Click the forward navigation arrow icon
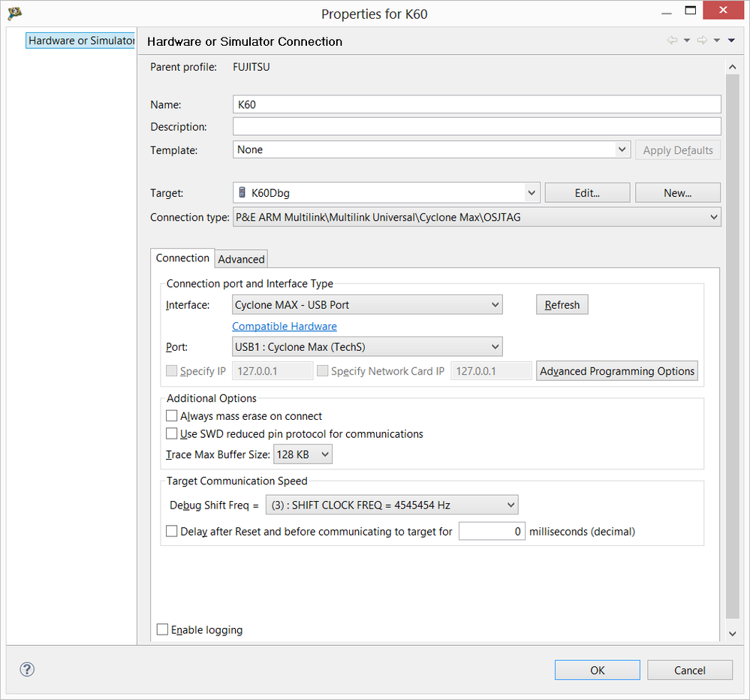750x700 pixels. pos(702,41)
